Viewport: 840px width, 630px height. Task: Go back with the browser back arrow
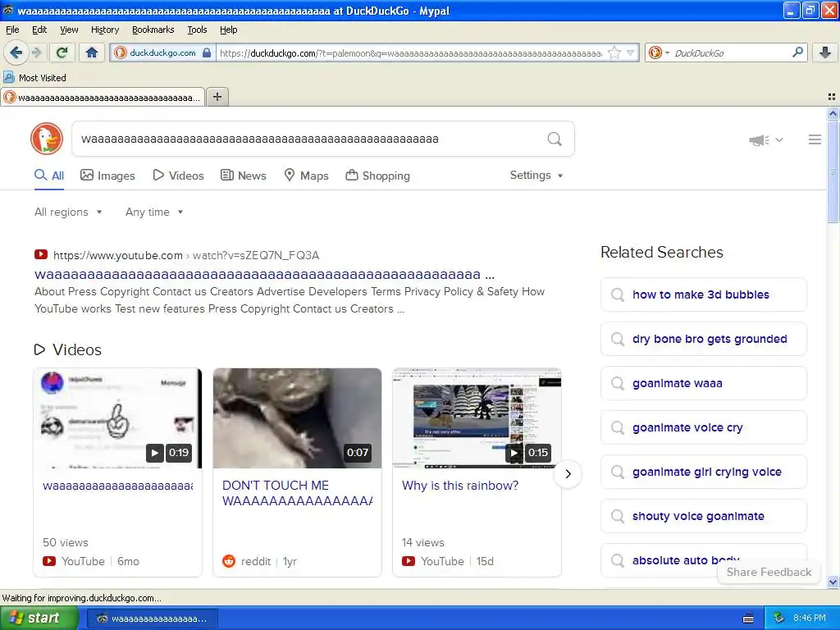point(16,52)
